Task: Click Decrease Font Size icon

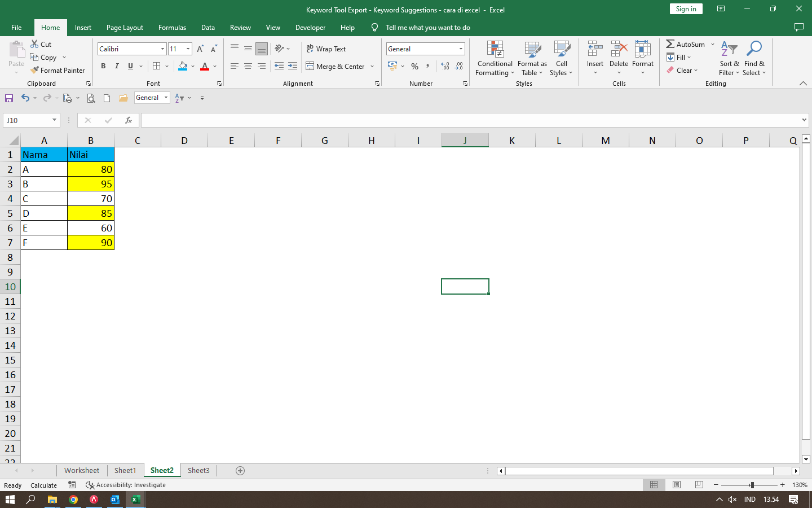Action: (x=214, y=49)
